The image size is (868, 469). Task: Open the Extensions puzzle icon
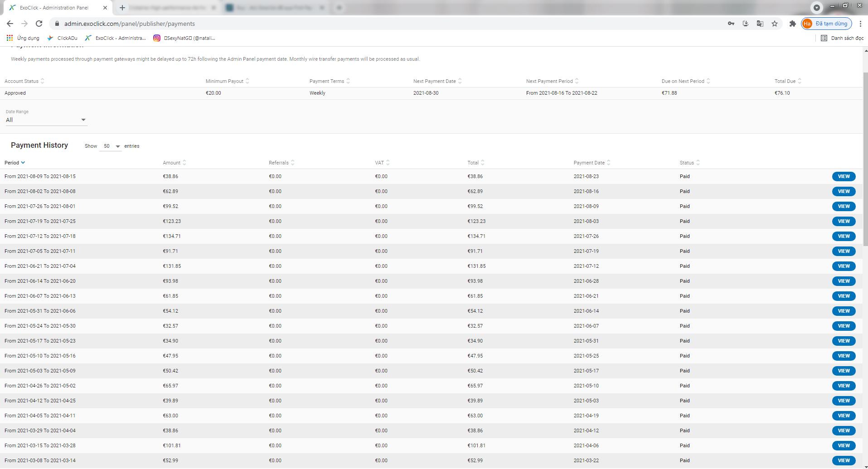[792, 24]
